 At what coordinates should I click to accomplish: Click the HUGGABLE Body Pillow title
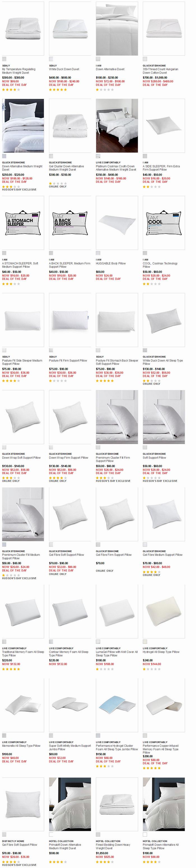111,264
